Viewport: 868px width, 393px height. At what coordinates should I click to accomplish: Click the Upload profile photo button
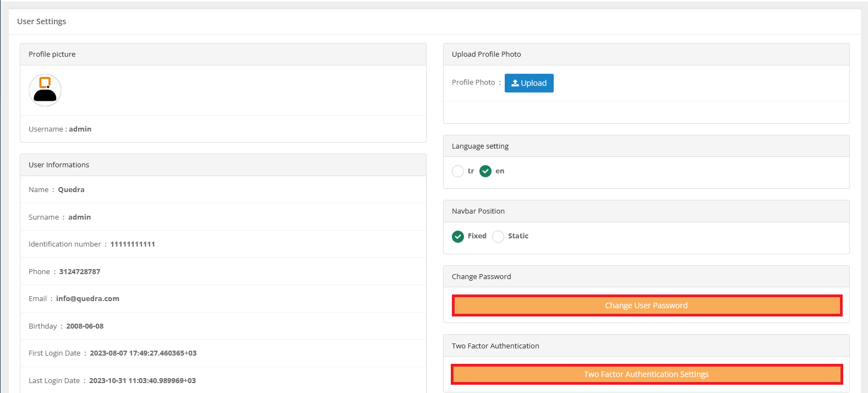pos(528,83)
